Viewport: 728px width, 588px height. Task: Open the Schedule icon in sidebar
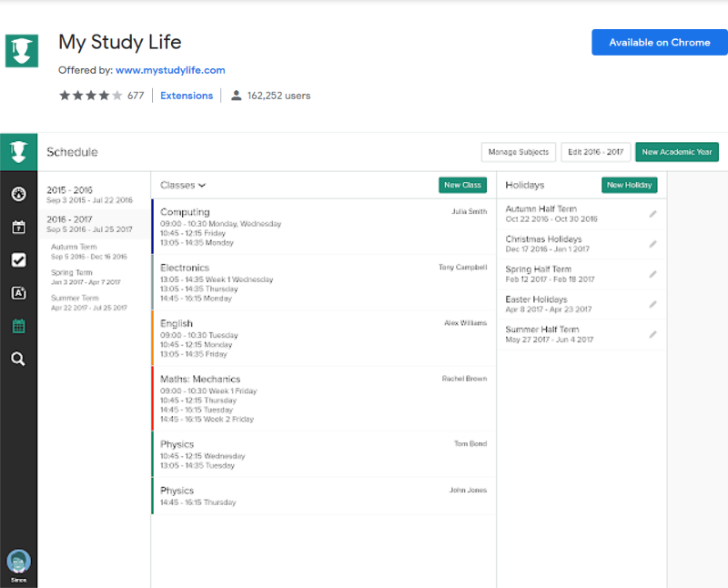click(x=18, y=326)
